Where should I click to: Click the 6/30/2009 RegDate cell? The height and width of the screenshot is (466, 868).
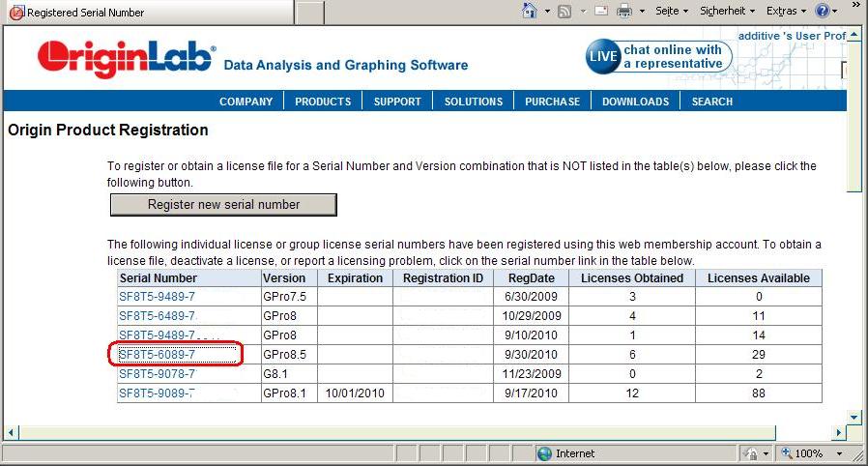(531, 297)
